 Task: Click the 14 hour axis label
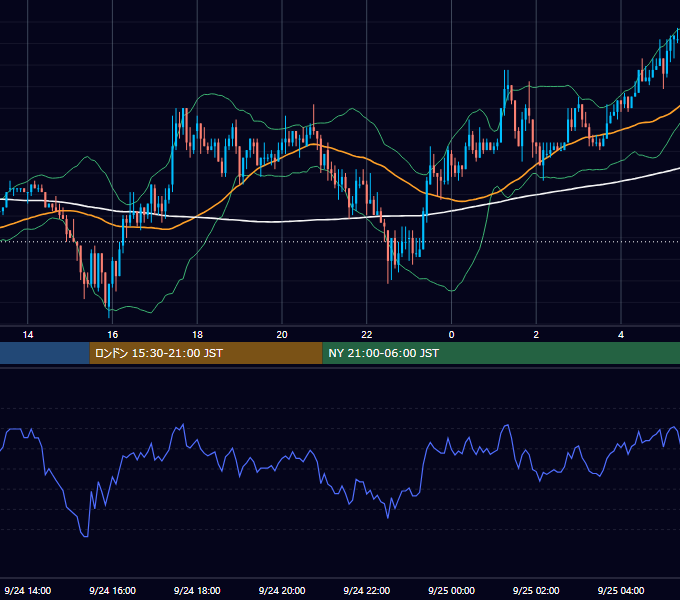click(28, 335)
